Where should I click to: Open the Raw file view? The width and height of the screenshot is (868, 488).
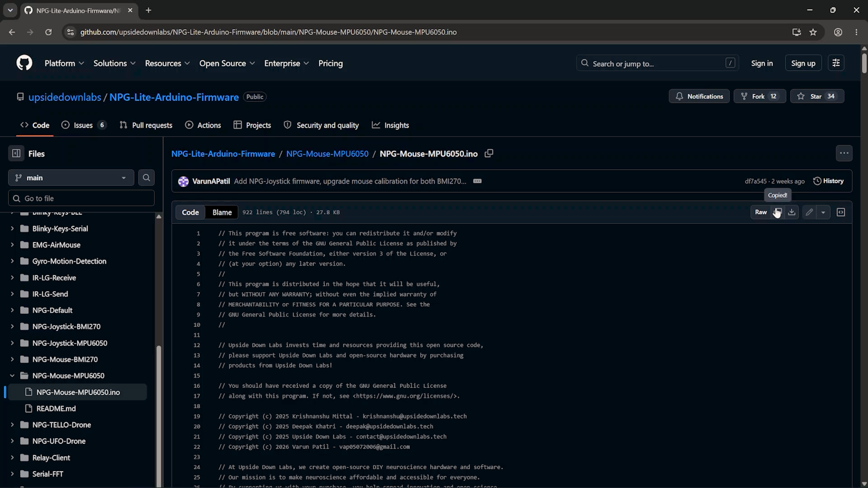(x=761, y=212)
